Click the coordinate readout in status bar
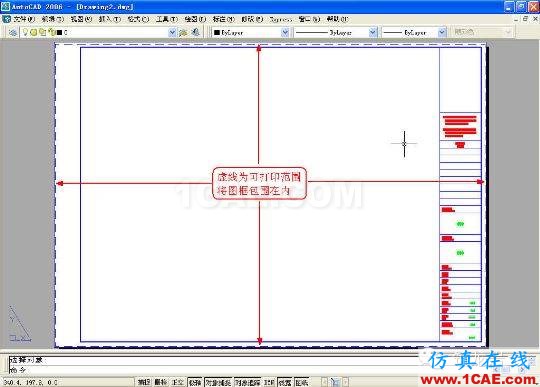Viewport: 540px width, 387px height. 31,382
